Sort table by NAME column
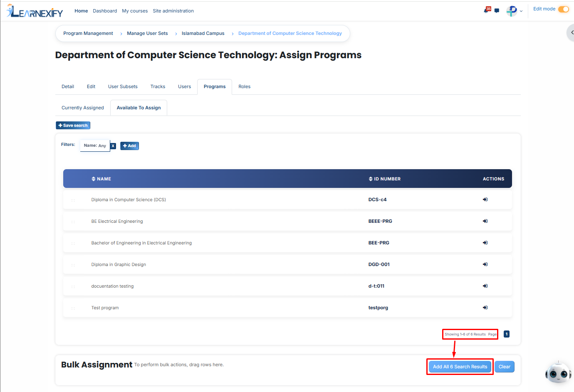Screen dimensions: 574x392 [101, 179]
